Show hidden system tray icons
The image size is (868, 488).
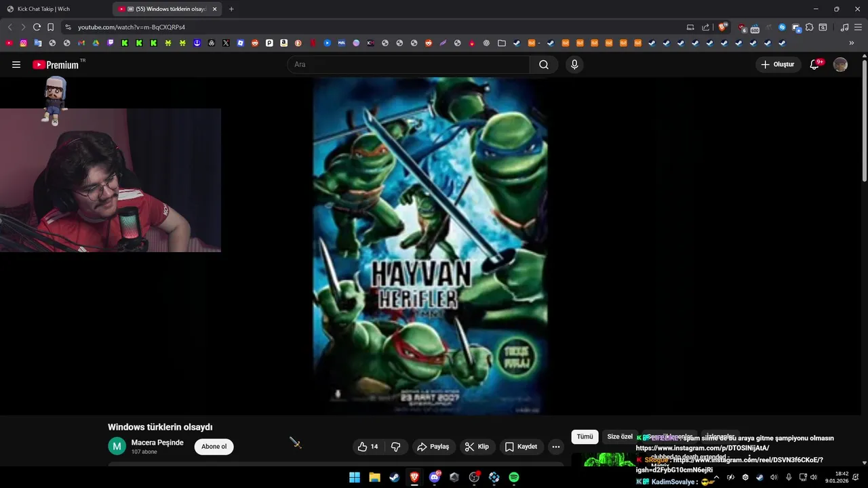pos(716,477)
